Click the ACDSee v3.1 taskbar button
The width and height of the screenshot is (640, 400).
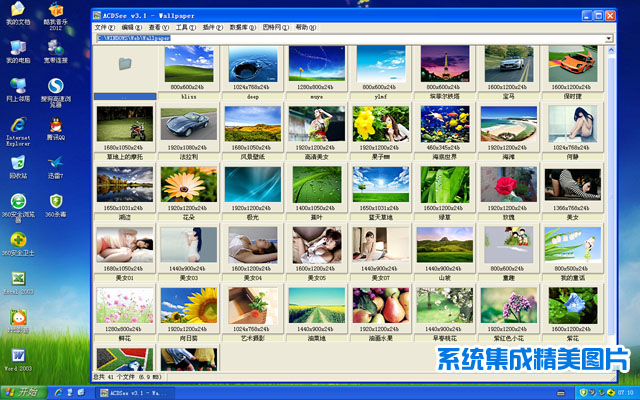135,393
